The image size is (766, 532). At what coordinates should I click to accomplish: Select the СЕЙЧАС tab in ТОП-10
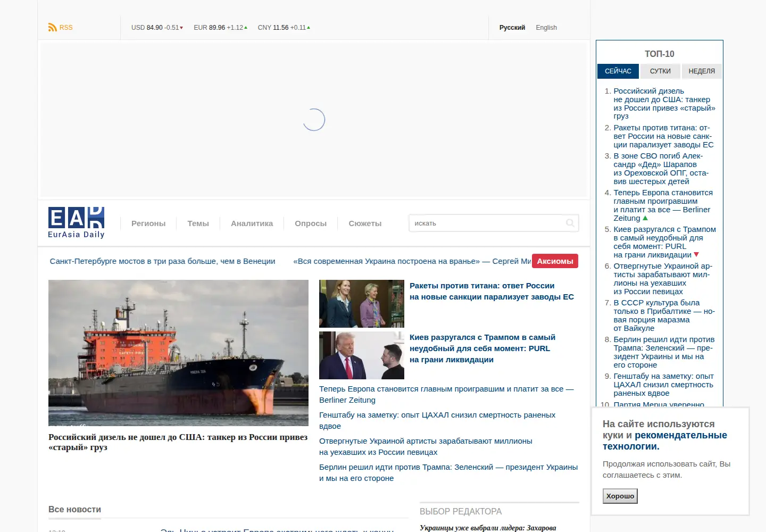click(618, 71)
